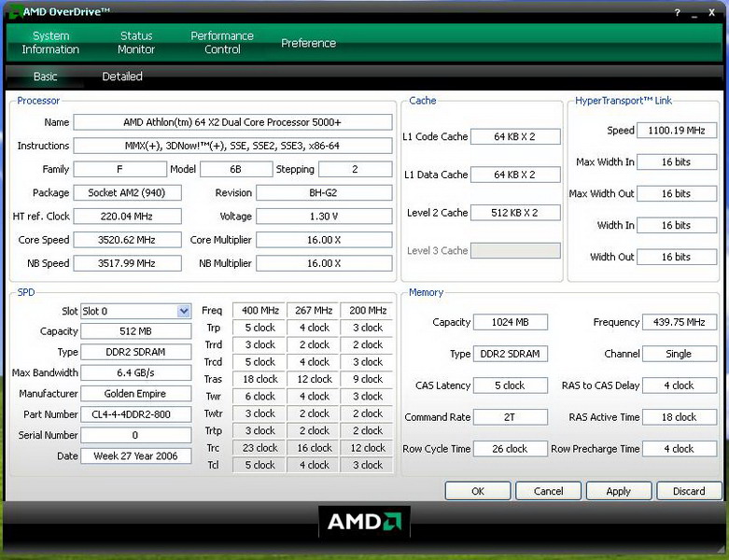
Task: Open the System Information tab
Action: coord(50,43)
